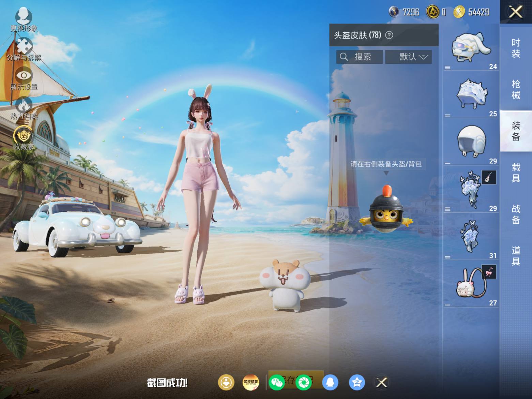The width and height of the screenshot is (532, 399).
Task: Tap the 截图成功! message
Action: [x=167, y=383]
